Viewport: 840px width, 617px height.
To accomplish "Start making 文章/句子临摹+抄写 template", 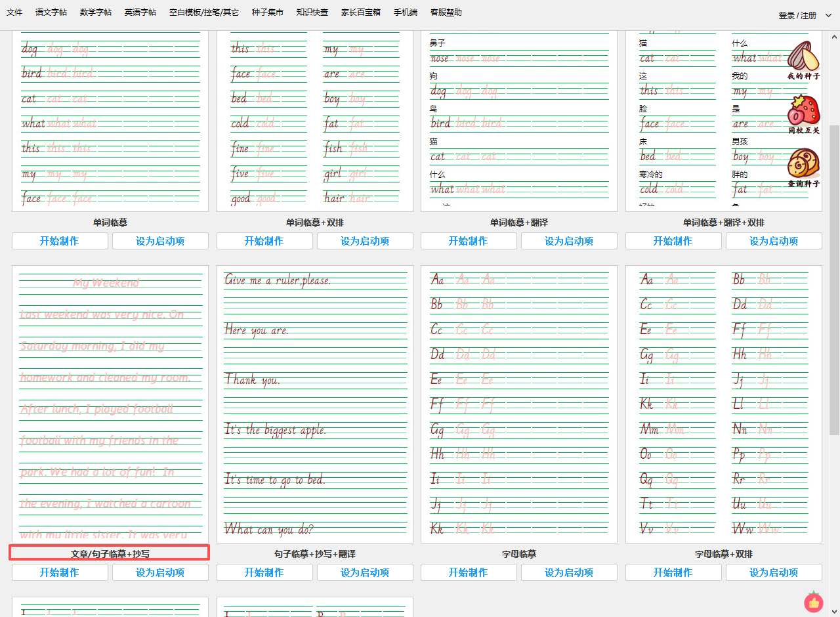I will (60, 572).
